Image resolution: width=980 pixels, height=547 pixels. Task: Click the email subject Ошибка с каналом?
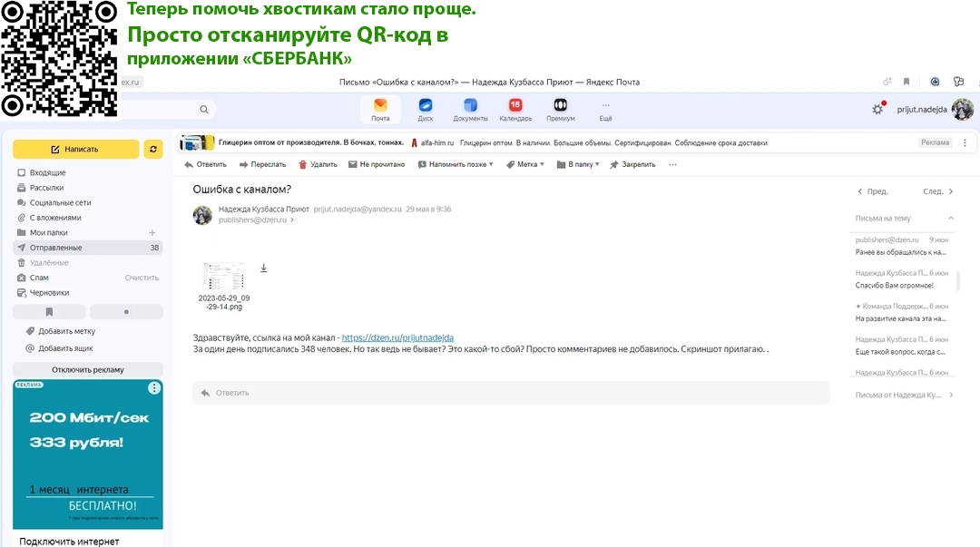(242, 190)
